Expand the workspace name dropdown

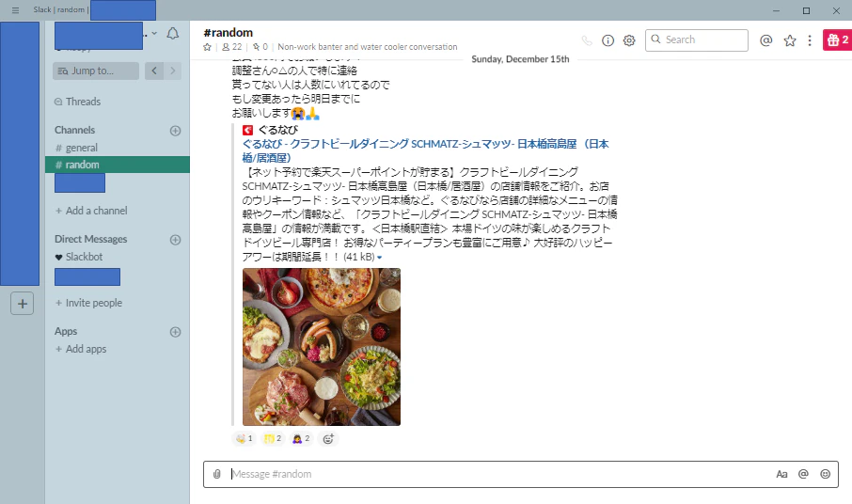pos(154,34)
